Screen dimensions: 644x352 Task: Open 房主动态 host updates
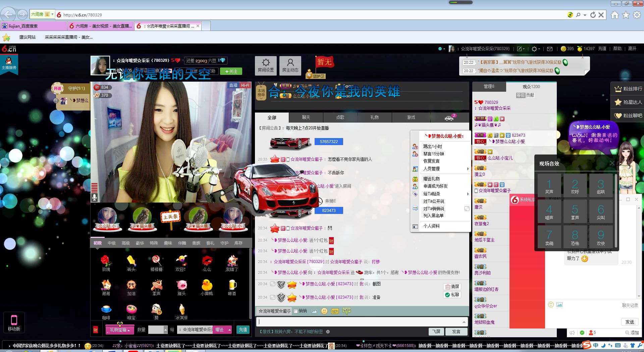290,65
